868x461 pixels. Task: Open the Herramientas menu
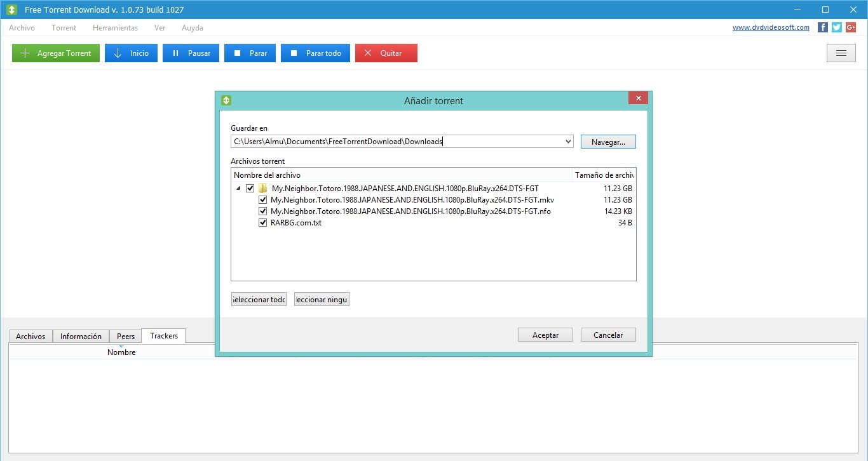[115, 28]
